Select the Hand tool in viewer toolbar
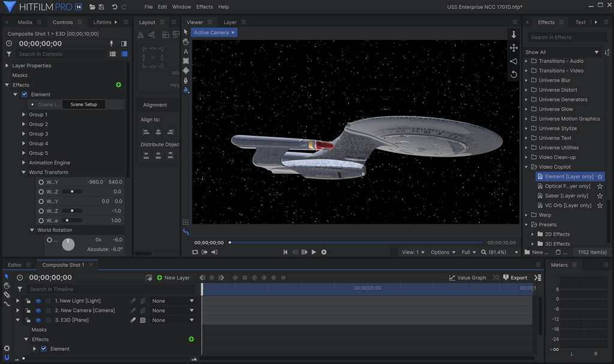Image resolution: width=614 pixels, height=364 pixels. [186, 42]
